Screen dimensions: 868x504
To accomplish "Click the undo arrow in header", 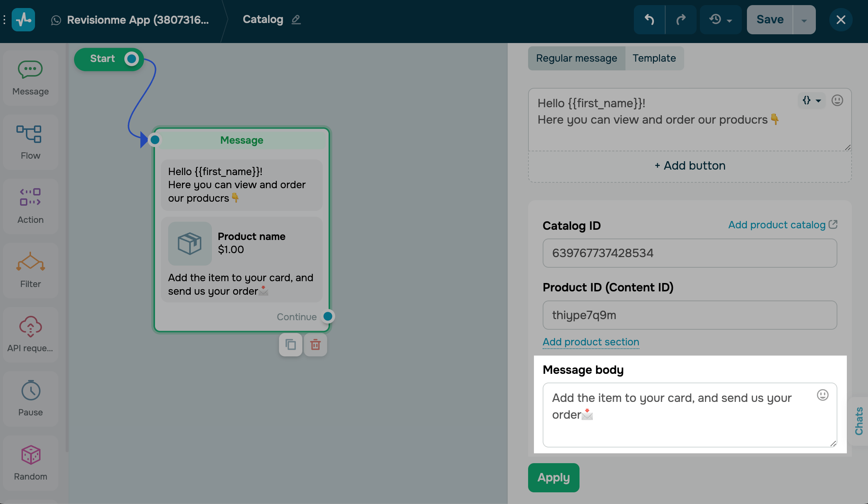I will tap(649, 20).
